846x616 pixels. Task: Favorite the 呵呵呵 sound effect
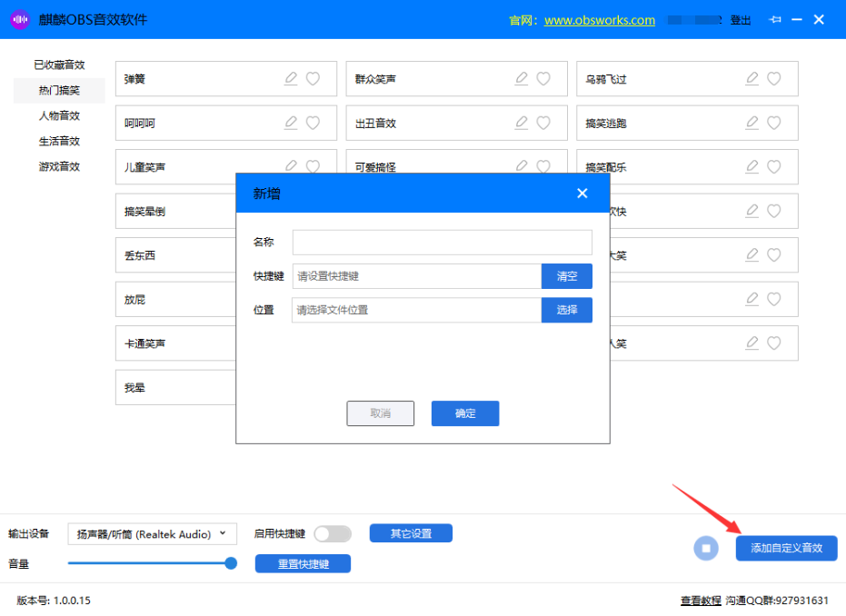(313, 123)
